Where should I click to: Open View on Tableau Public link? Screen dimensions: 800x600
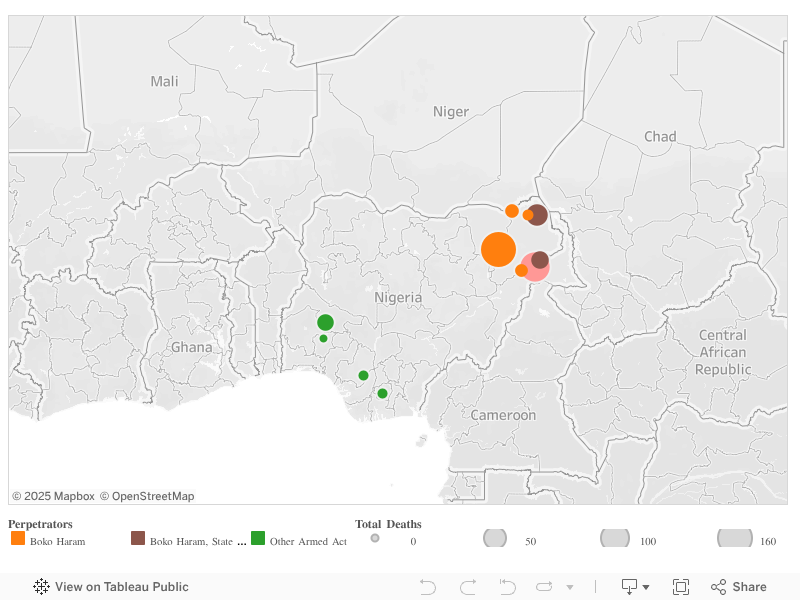(x=111, y=587)
